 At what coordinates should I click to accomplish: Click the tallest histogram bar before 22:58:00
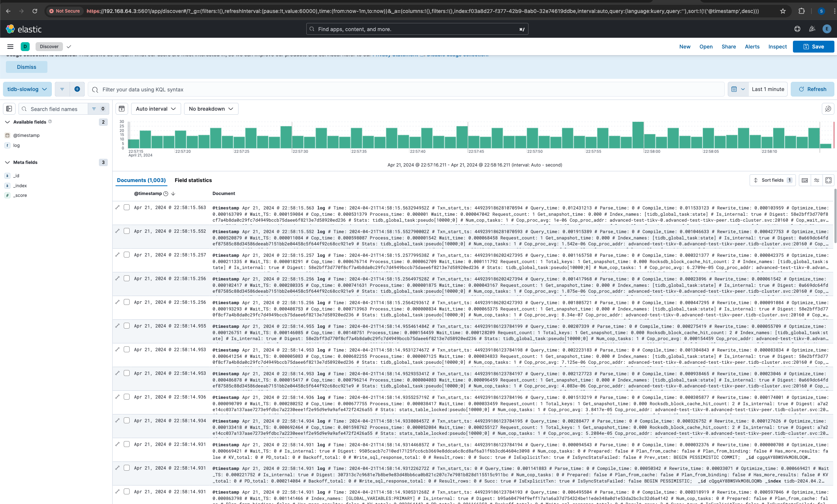click(638, 135)
